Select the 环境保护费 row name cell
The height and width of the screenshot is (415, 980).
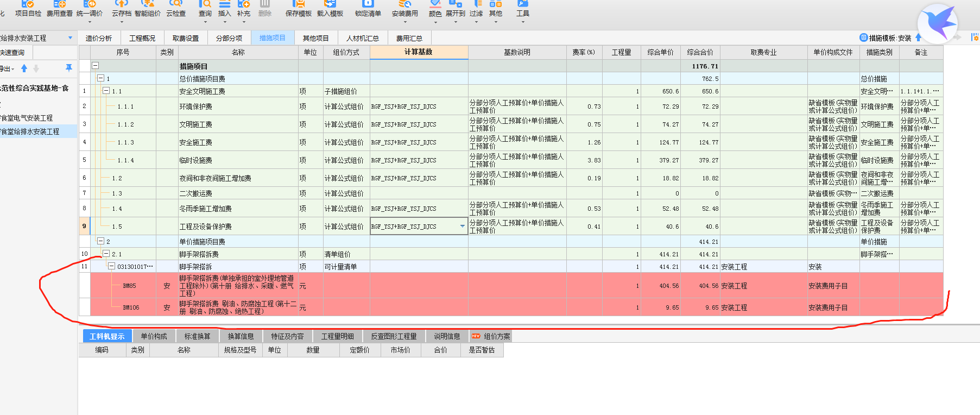click(x=238, y=106)
